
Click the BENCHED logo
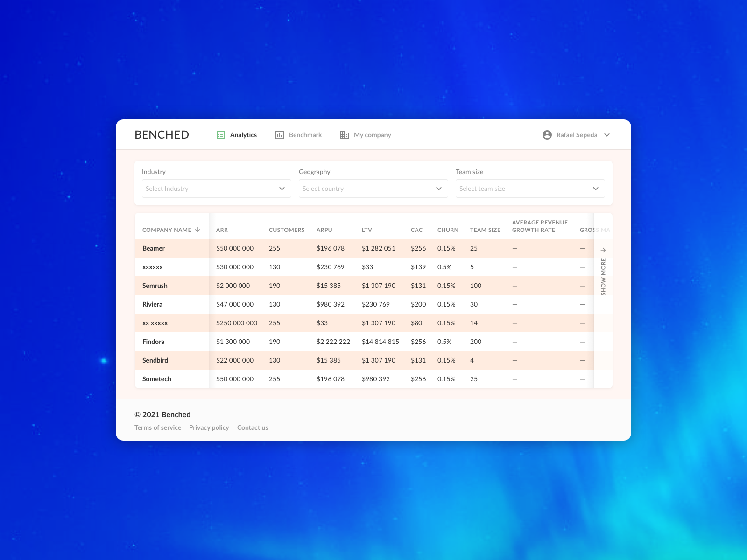point(162,134)
